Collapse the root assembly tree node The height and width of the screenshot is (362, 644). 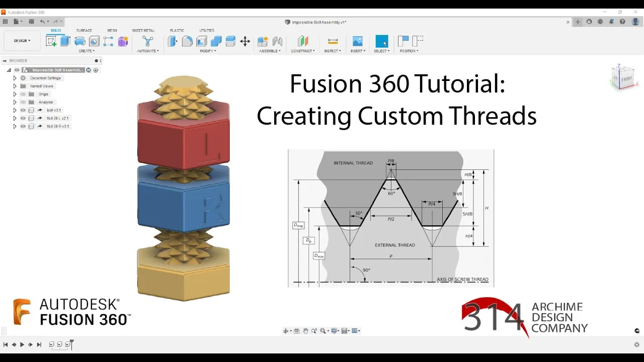(x=9, y=70)
